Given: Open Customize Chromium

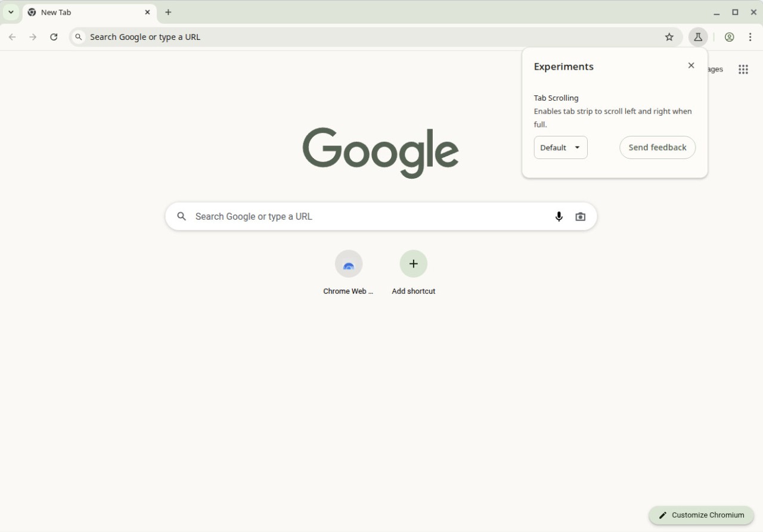Looking at the screenshot, I should click(701, 515).
